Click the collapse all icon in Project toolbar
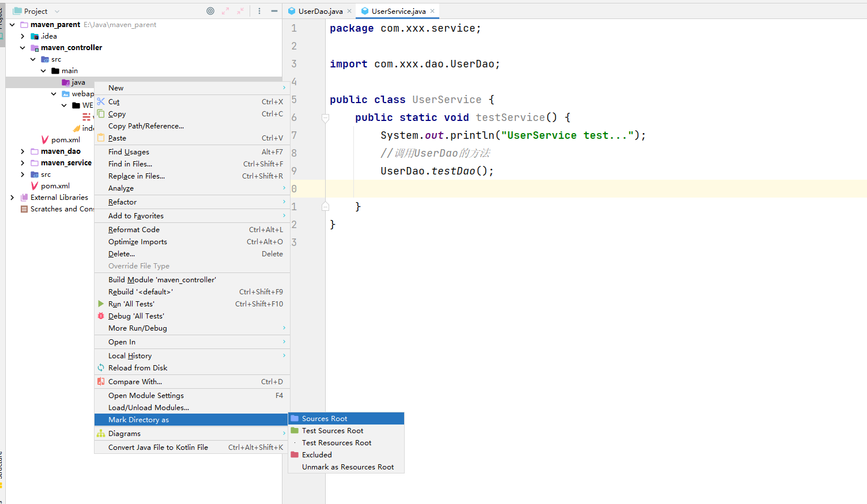 [240, 11]
